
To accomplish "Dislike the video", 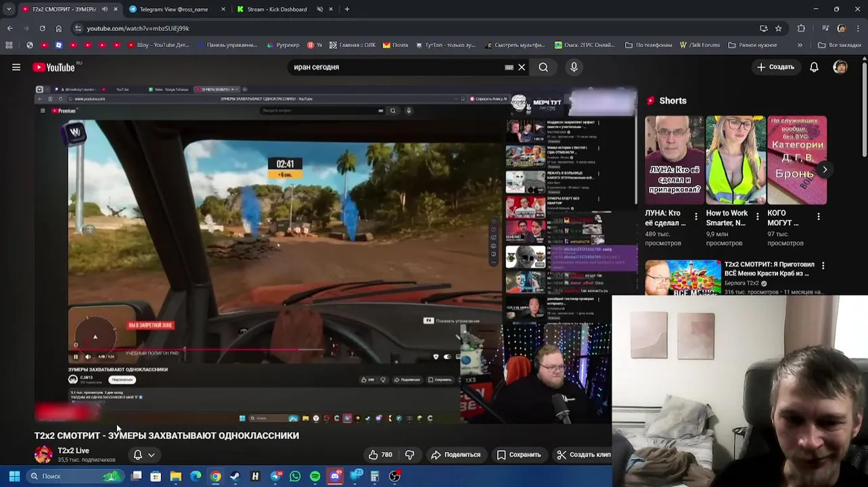I will tap(409, 455).
